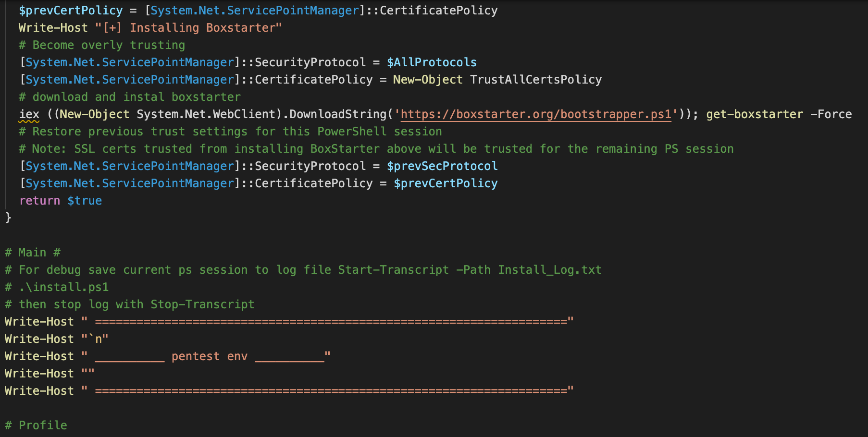
Task: Place cursor on the return keyword
Action: tap(39, 201)
